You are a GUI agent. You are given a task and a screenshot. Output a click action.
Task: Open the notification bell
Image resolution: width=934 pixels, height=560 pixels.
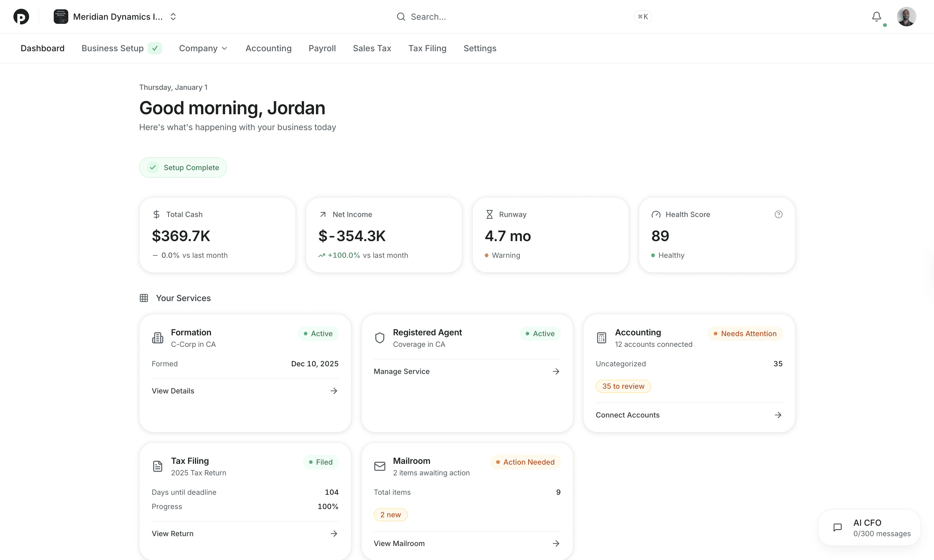[x=876, y=17]
